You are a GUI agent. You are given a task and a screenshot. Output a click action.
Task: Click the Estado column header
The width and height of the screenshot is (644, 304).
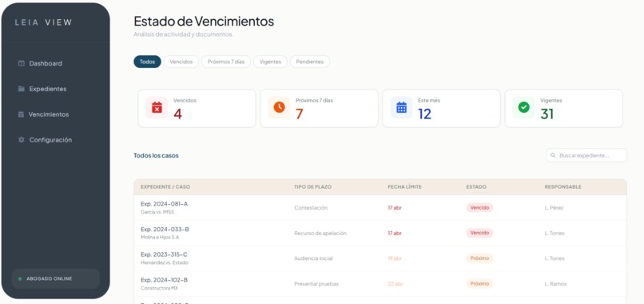click(x=476, y=186)
